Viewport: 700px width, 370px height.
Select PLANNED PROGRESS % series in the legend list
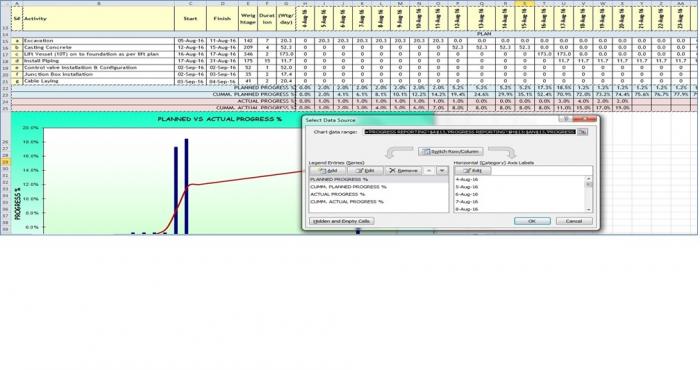(x=379, y=179)
